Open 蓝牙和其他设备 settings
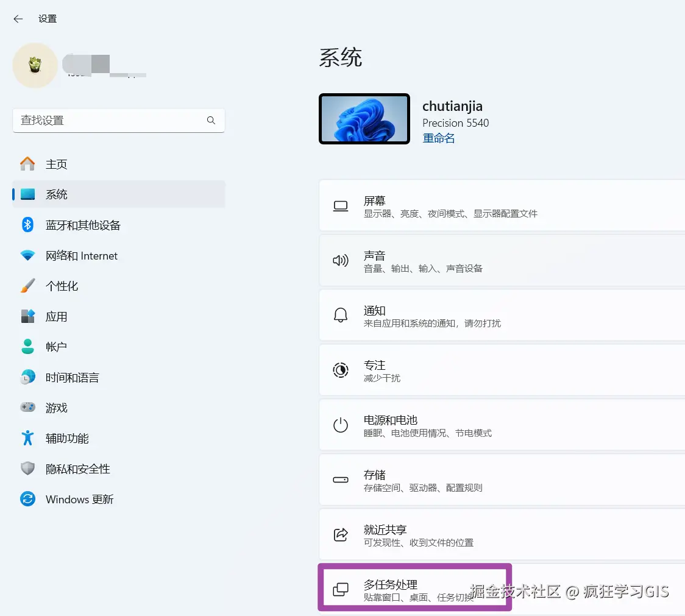The width and height of the screenshot is (685, 616). point(119,225)
